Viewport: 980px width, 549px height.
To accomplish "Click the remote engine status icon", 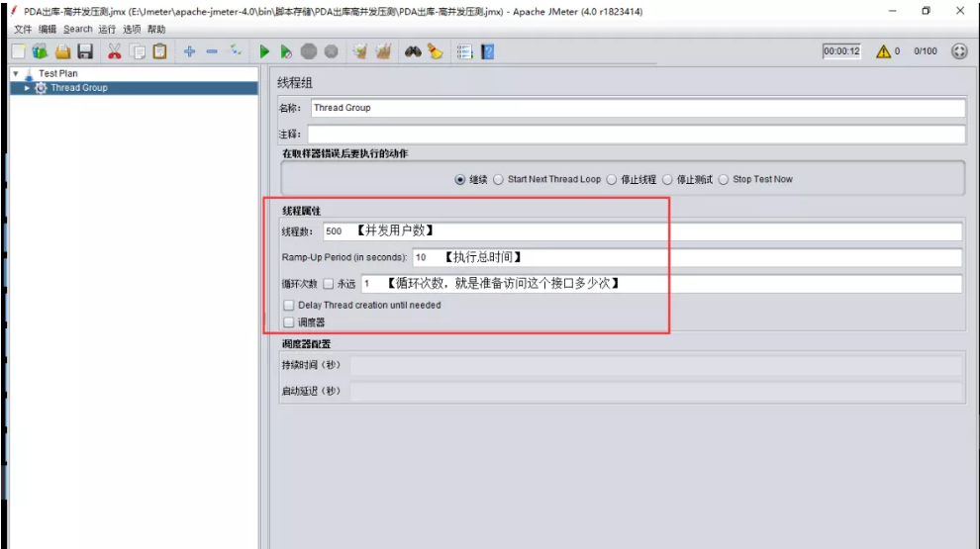I will (x=959, y=51).
